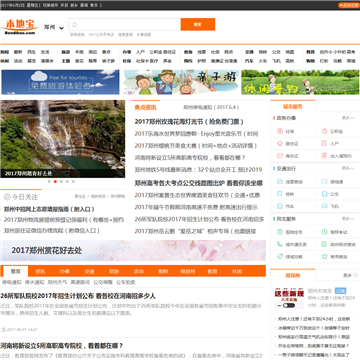Click 郑州天气 sub-link under tabs
The height and width of the screenshot is (360, 360).
[57, 282]
